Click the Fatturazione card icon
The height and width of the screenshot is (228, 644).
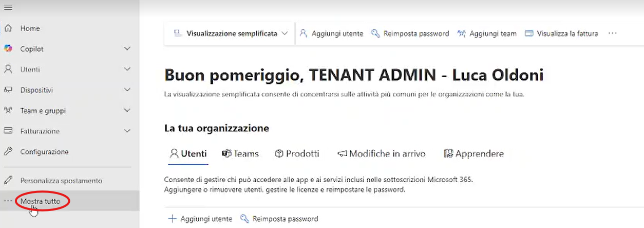[x=8, y=131]
